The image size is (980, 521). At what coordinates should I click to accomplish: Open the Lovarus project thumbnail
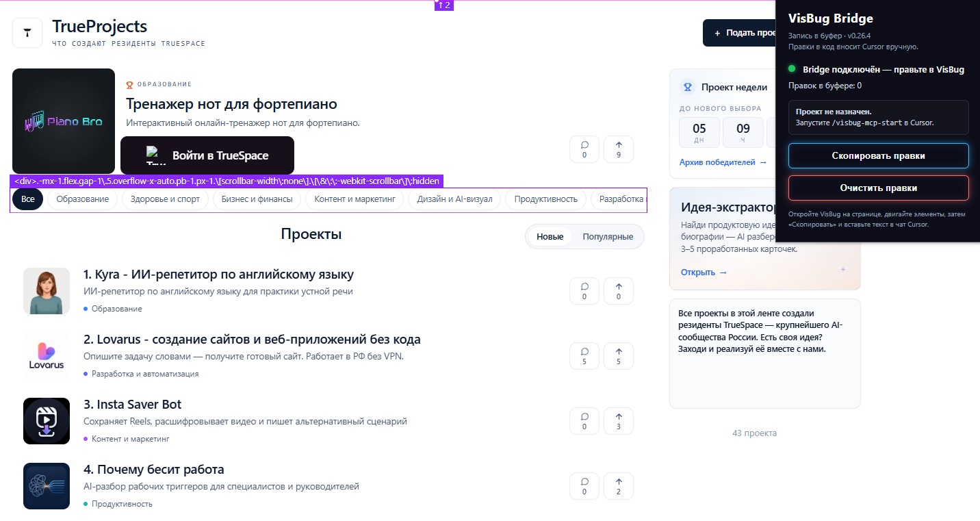tap(47, 356)
